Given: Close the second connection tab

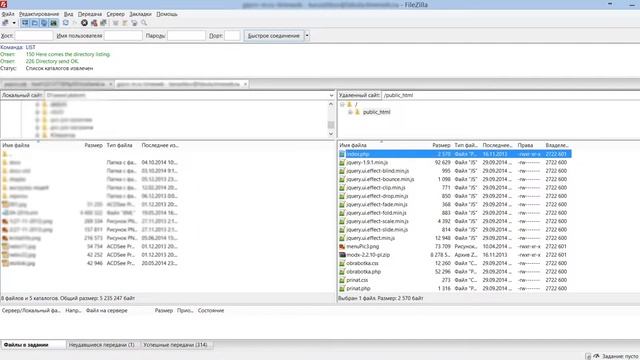Looking at the screenshot, I should 245,84.
